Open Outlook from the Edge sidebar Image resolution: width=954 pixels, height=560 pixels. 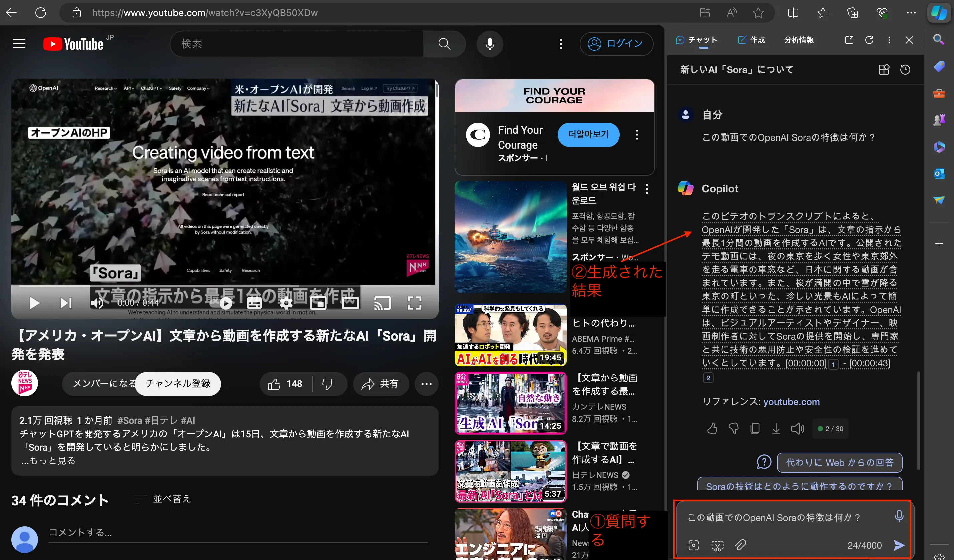[939, 174]
